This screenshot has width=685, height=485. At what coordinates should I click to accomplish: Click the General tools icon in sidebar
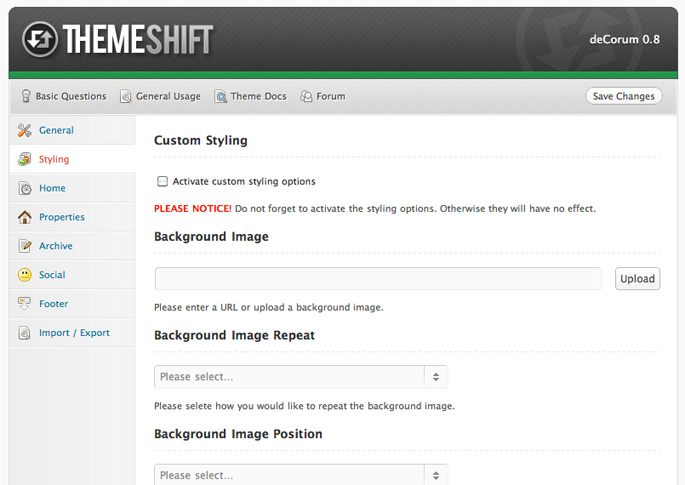pos(25,131)
